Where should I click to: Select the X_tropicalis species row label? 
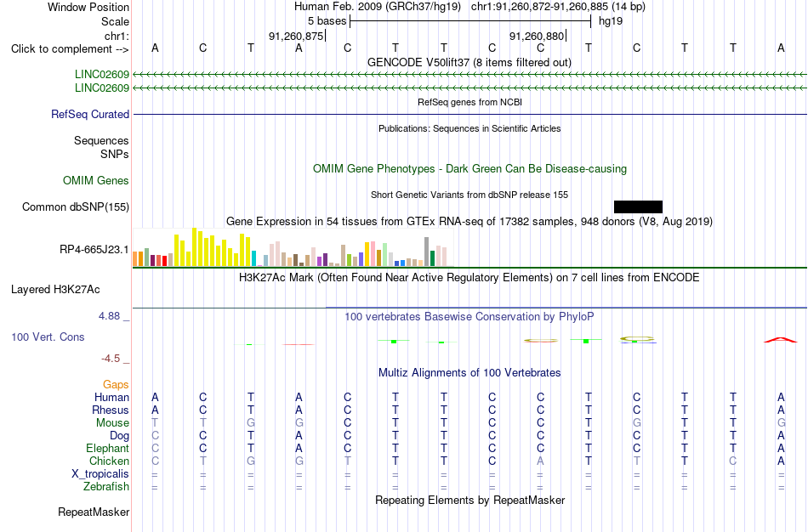(x=100, y=474)
